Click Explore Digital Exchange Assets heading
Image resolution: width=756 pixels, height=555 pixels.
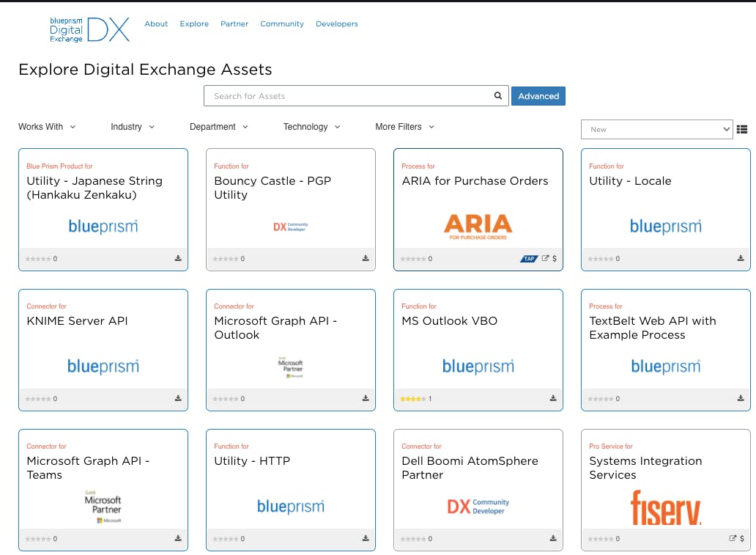[x=145, y=70]
